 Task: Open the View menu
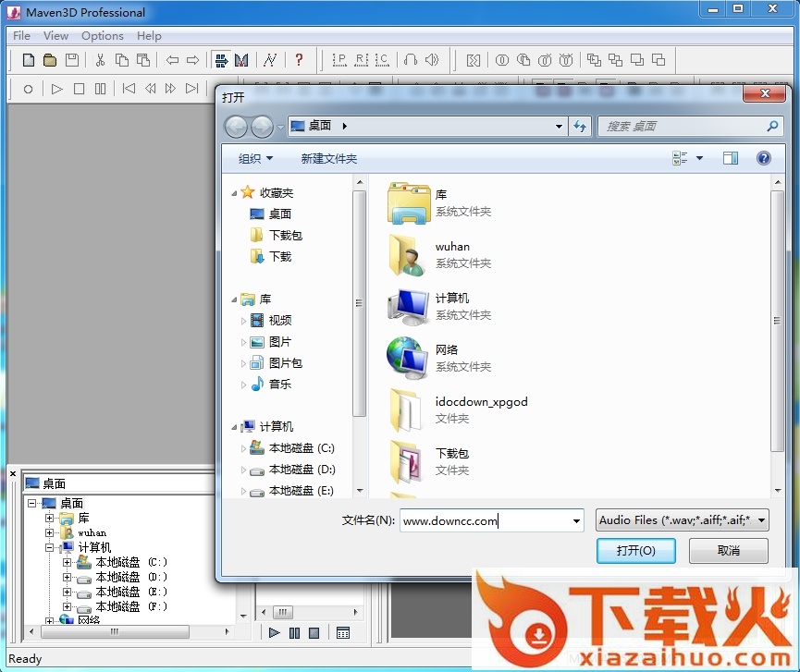point(55,35)
